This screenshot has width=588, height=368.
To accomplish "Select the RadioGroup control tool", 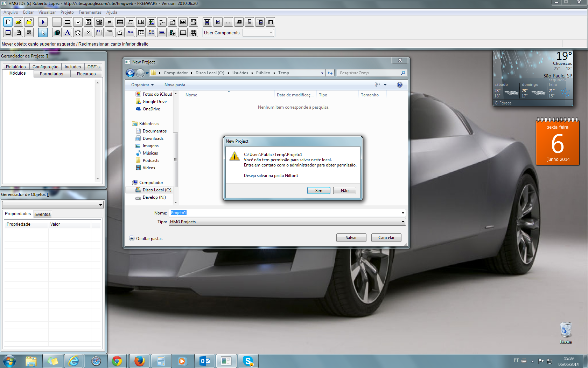I will 89,33.
